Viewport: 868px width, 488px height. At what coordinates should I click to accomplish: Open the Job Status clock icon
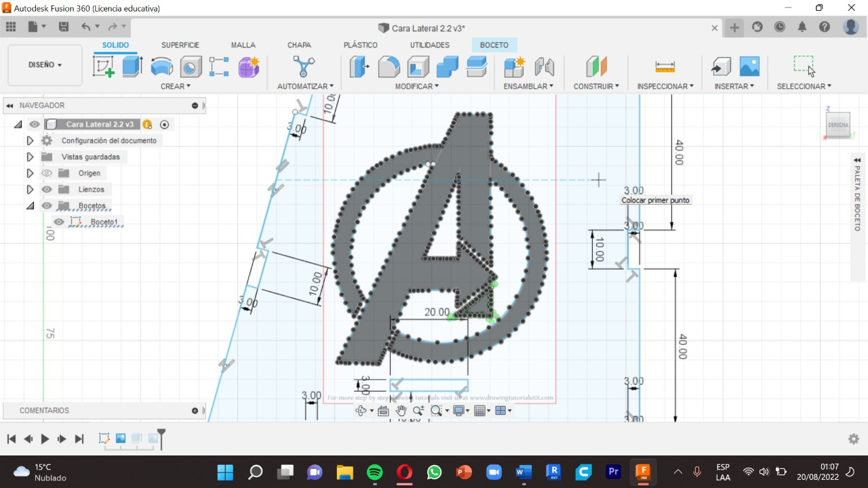tap(780, 27)
